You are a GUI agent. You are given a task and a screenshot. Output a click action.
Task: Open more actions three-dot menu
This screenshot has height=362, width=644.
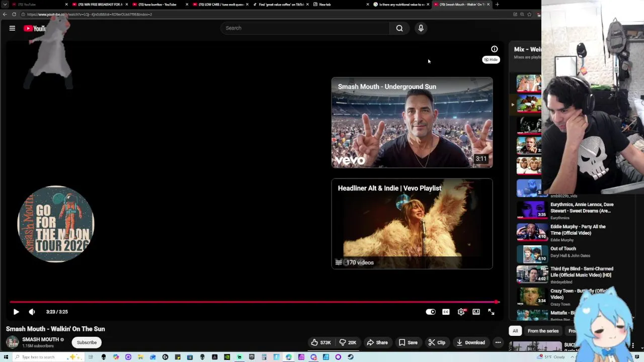click(498, 342)
